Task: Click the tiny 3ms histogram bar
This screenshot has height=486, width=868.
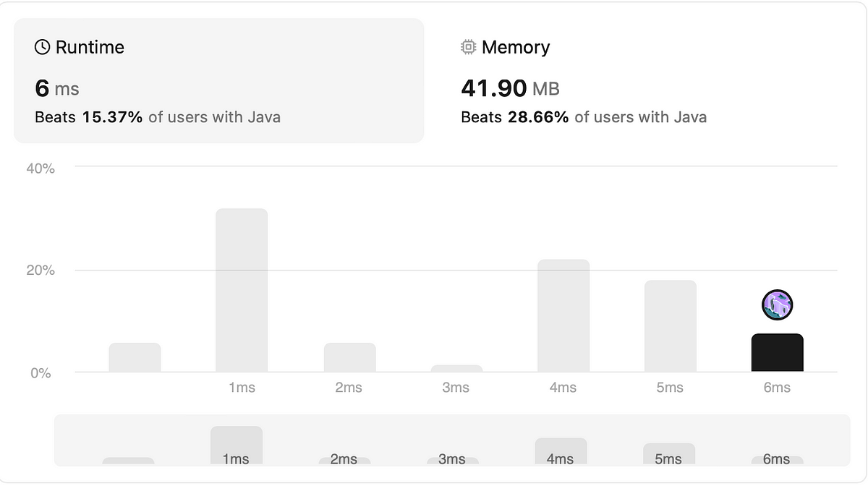Action: point(456,369)
